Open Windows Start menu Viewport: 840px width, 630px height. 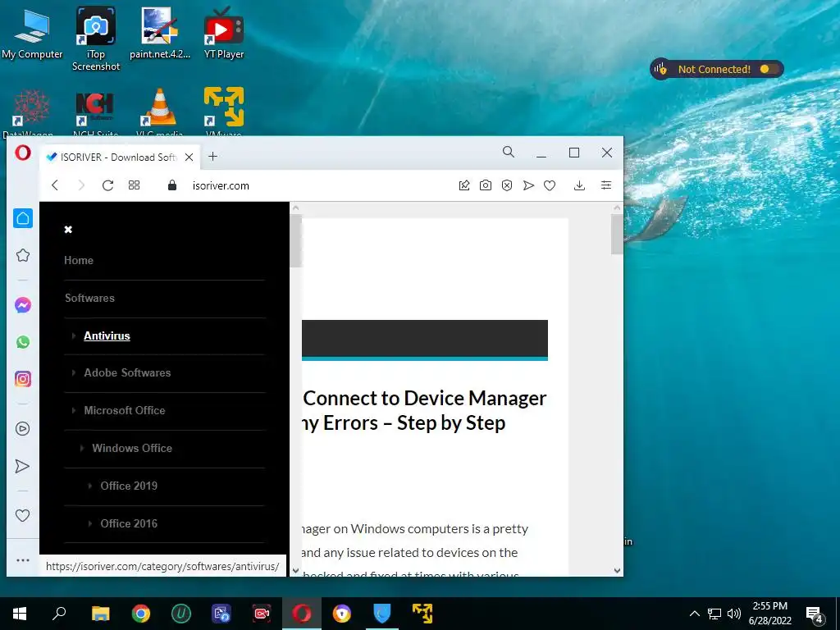pos(20,614)
